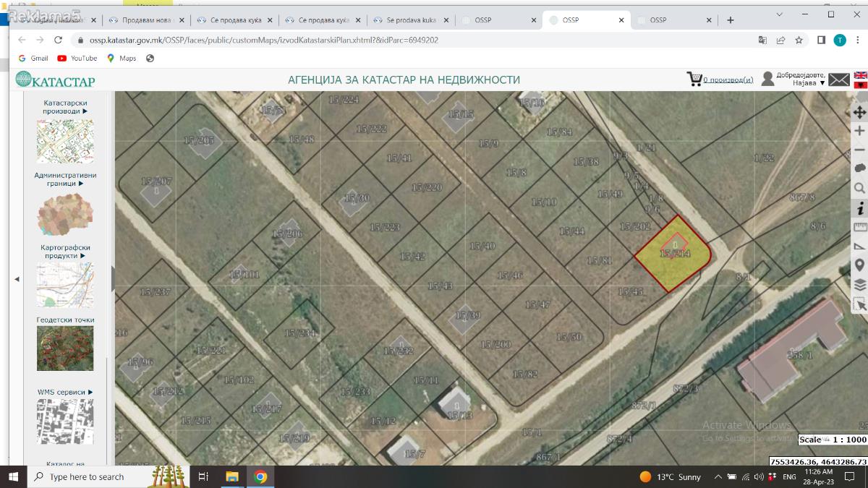This screenshot has width=868, height=488.
Task: Expand Катастарски производи section
Action: point(65,107)
